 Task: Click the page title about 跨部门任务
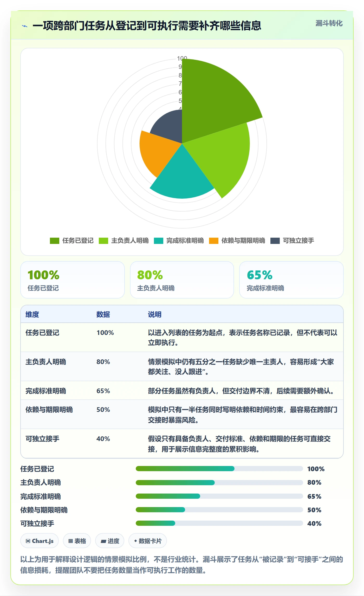(147, 26)
